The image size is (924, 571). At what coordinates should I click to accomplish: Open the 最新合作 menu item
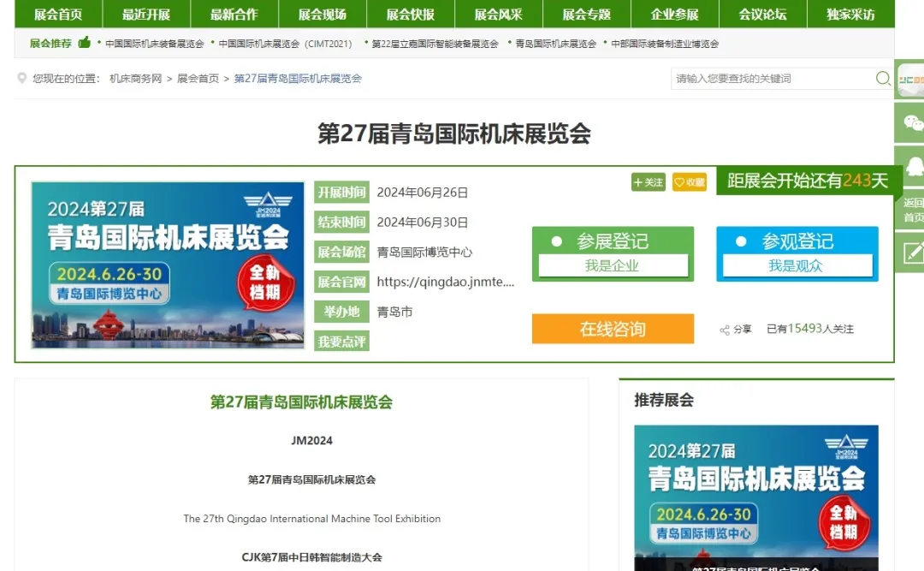[x=234, y=15]
